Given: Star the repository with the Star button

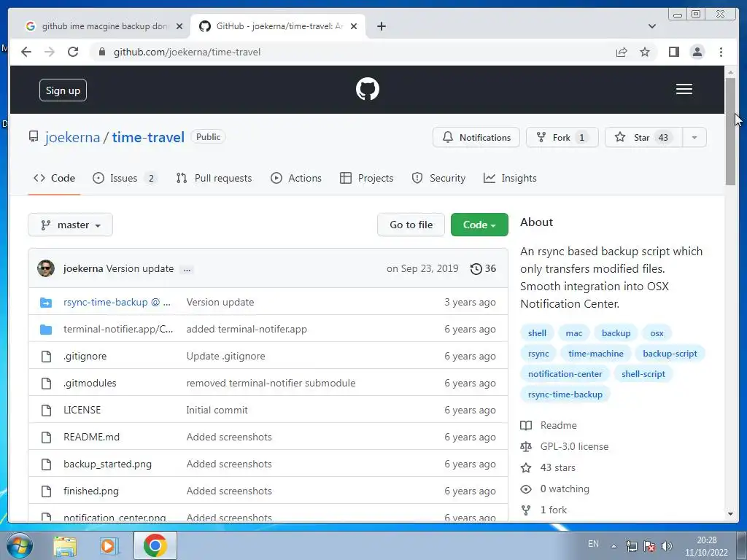Looking at the screenshot, I should point(643,138).
